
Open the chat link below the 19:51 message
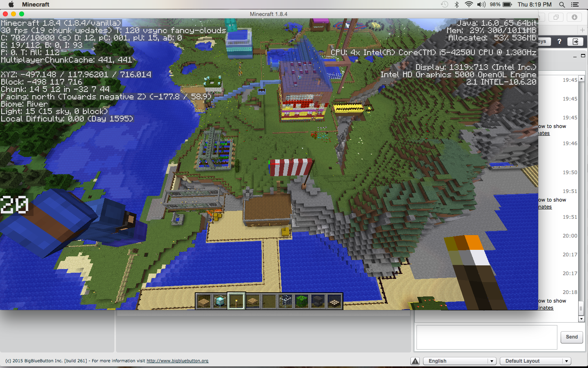coord(545,207)
